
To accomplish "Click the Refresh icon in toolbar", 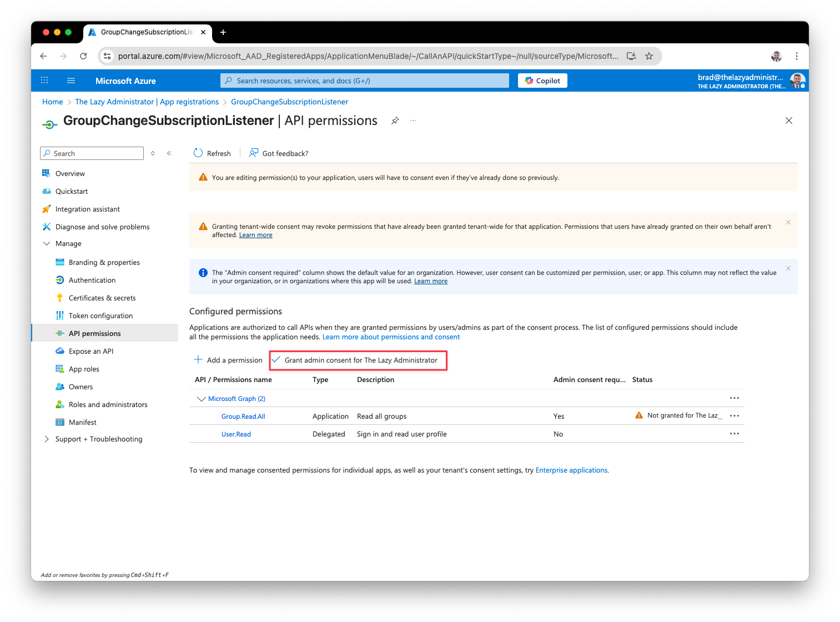I will pos(198,153).
